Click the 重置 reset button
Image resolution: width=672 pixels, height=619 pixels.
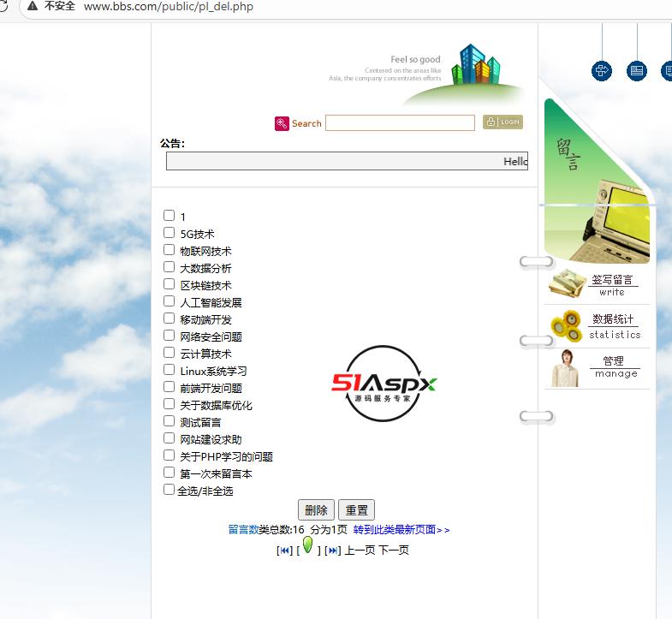tap(357, 510)
